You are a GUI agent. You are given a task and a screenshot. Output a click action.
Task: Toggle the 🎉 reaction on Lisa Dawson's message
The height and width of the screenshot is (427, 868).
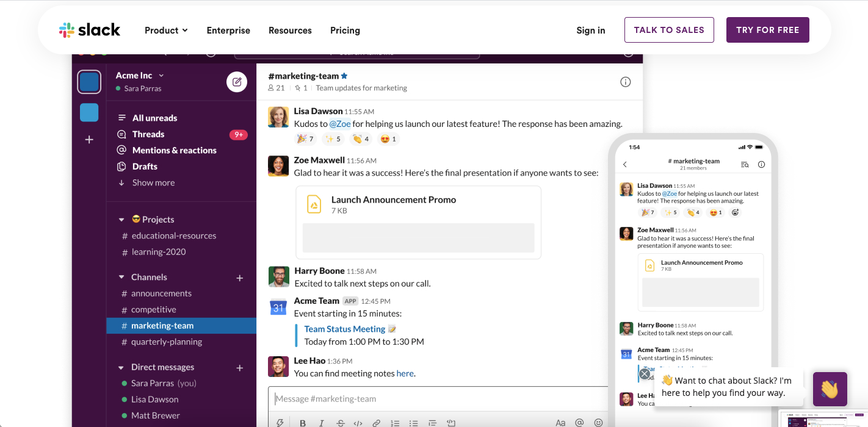pos(305,138)
